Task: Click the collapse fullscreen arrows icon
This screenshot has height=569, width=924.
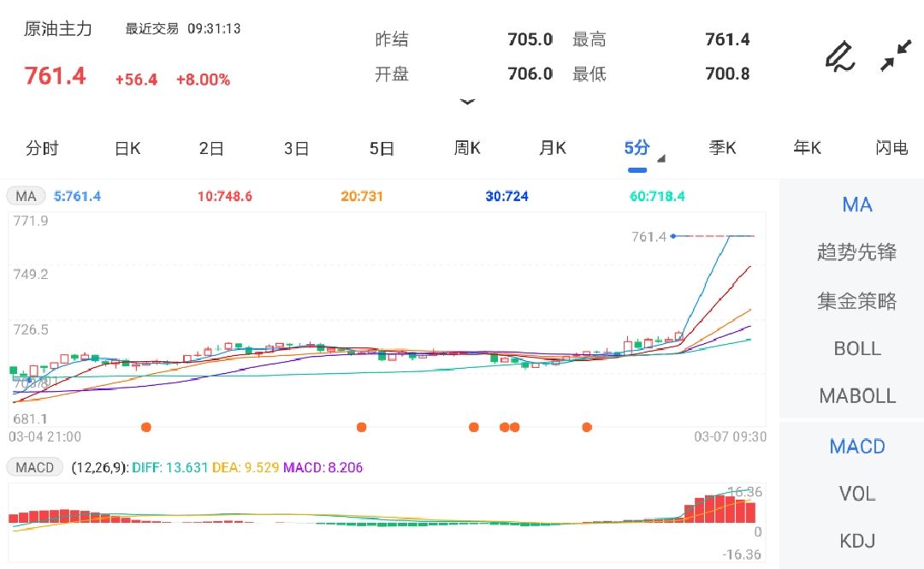Action: pos(896,56)
